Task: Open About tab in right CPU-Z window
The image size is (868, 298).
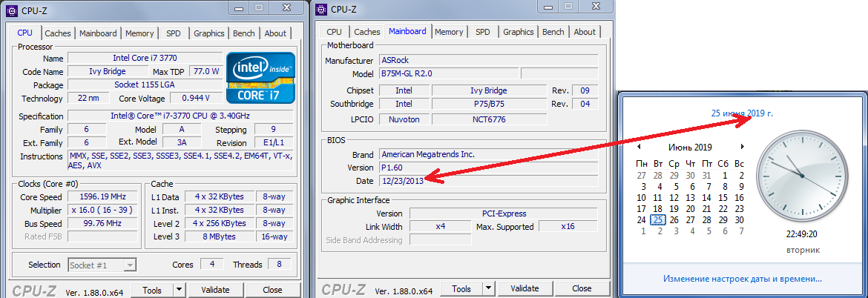Action: tap(585, 32)
